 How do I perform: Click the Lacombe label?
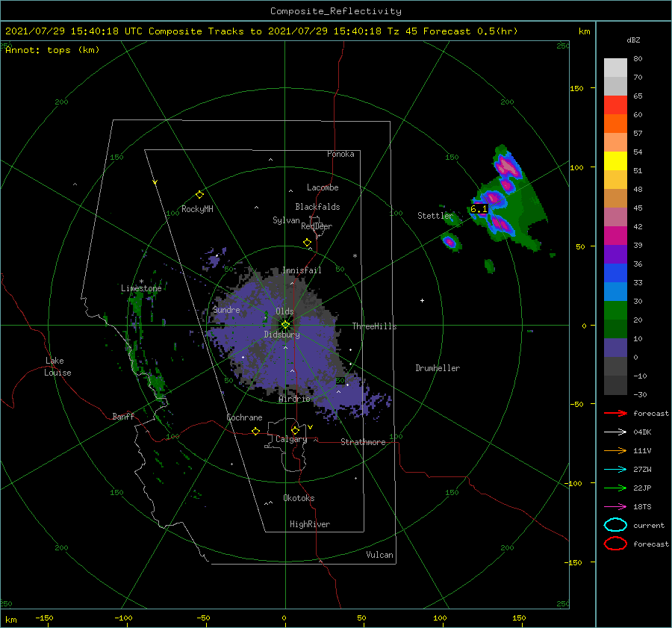tap(323, 187)
